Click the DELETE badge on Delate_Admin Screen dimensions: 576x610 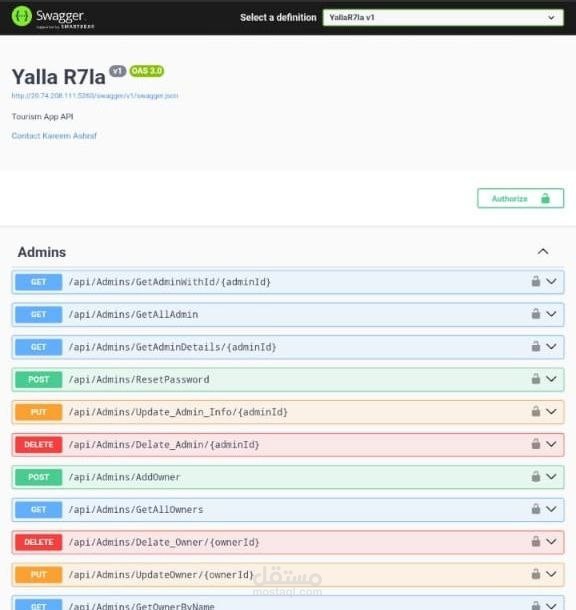(39, 445)
